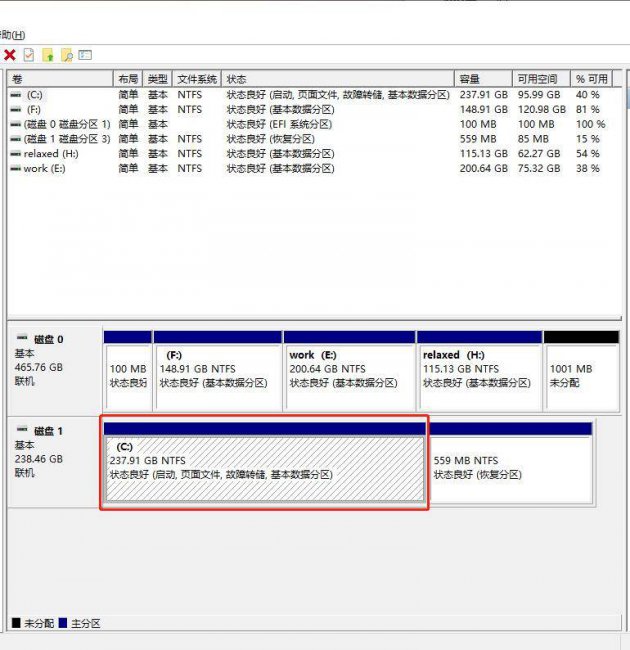Sort by the 卷 column header
The image size is (630, 650).
tap(61, 79)
